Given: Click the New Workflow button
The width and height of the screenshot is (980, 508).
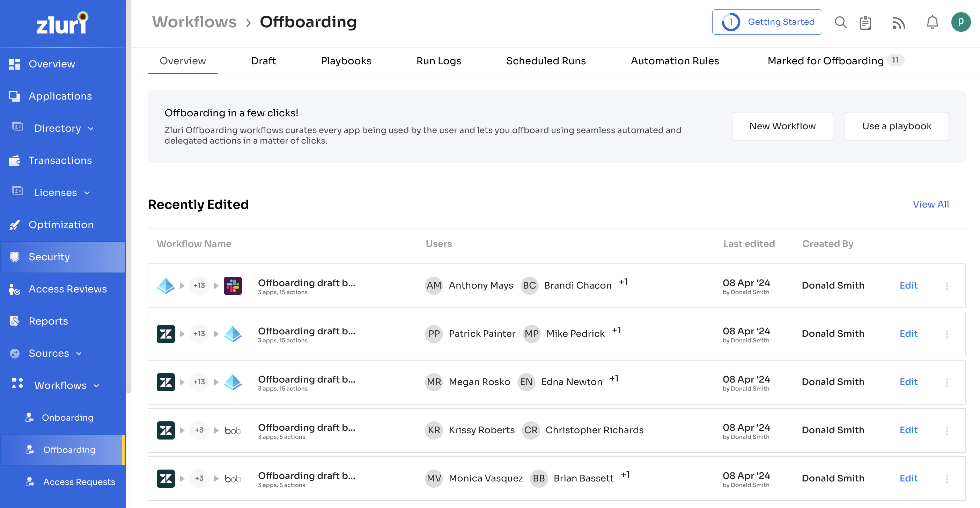Looking at the screenshot, I should (782, 126).
